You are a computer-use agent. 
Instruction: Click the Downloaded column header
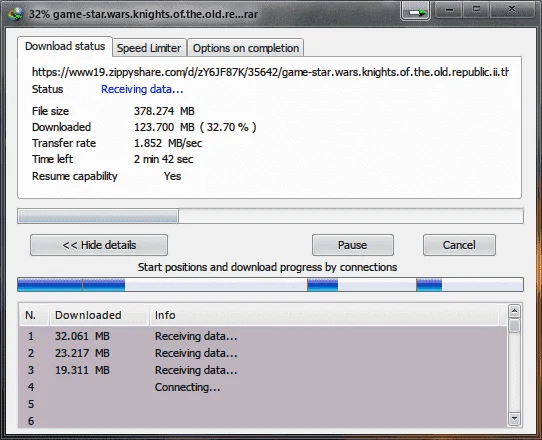[100, 315]
